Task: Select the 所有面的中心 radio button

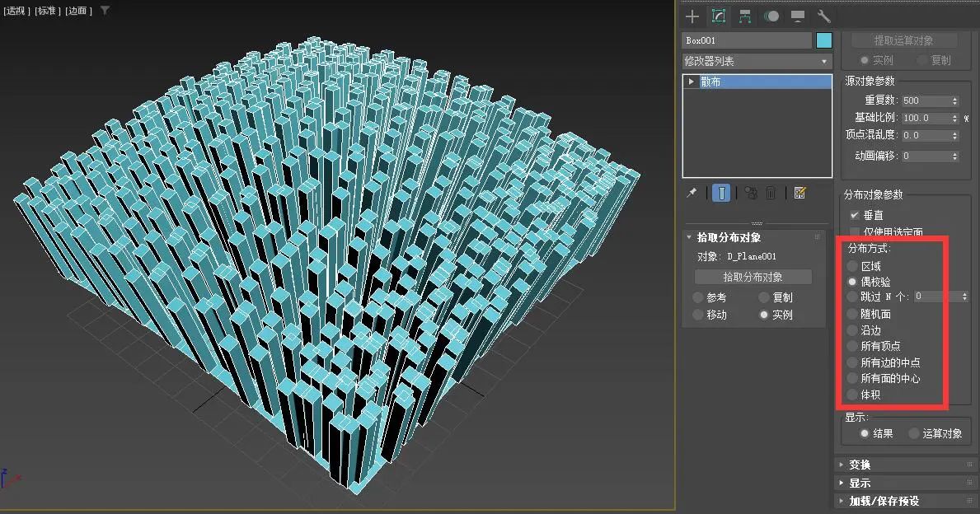Action: [x=852, y=378]
